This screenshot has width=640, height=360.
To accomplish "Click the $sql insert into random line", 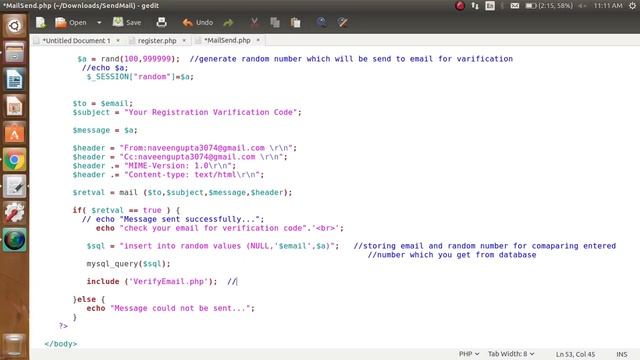I will 213,246.
